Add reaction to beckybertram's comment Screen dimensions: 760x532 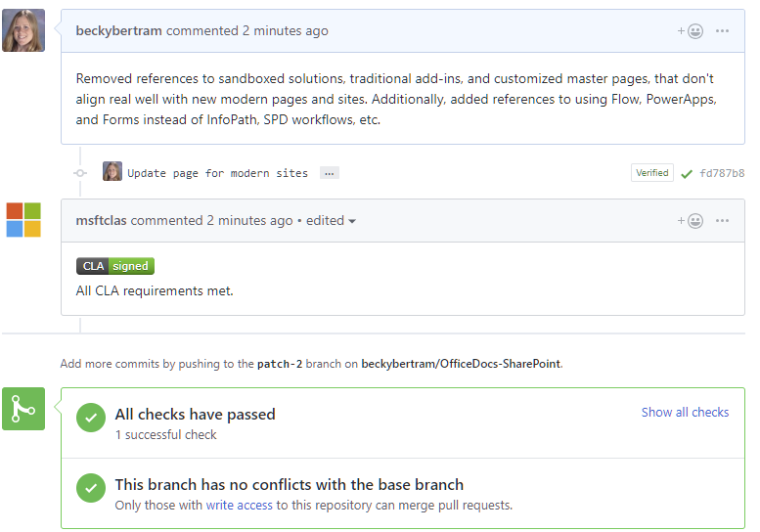point(691,31)
